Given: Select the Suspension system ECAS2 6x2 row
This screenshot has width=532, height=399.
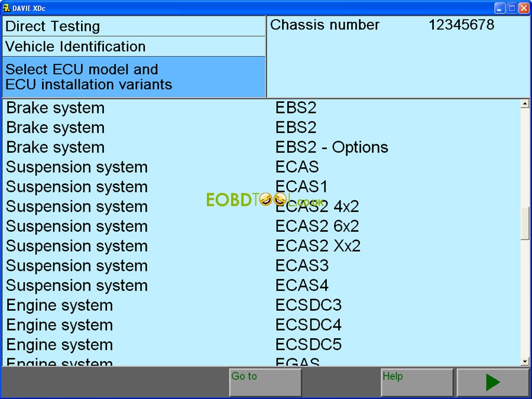Looking at the screenshot, I should pos(261,226).
